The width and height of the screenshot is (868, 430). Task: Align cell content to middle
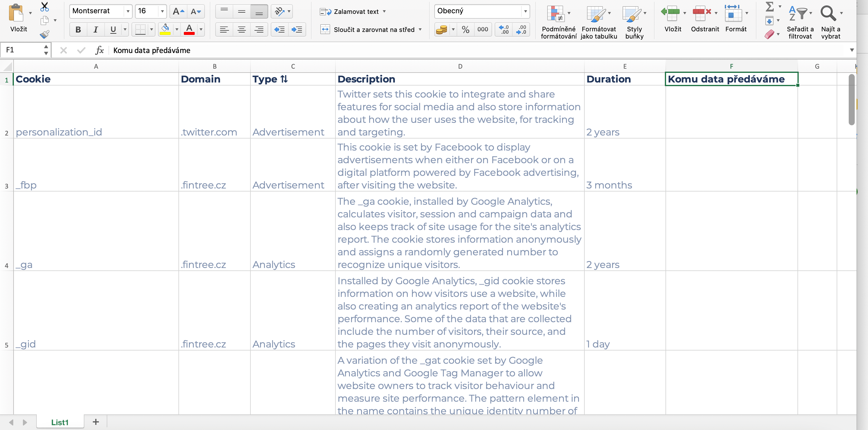(x=242, y=11)
